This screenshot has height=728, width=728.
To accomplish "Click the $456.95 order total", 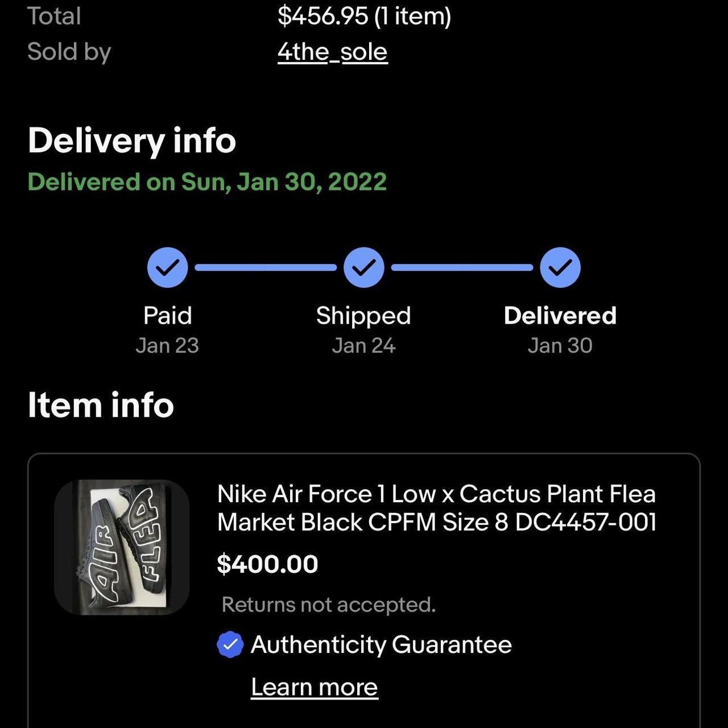I will click(364, 16).
